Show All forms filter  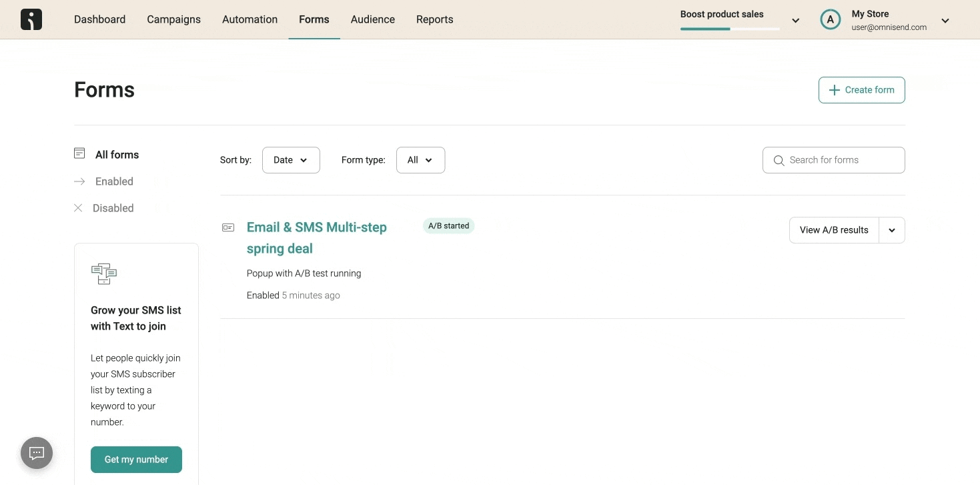tap(117, 155)
